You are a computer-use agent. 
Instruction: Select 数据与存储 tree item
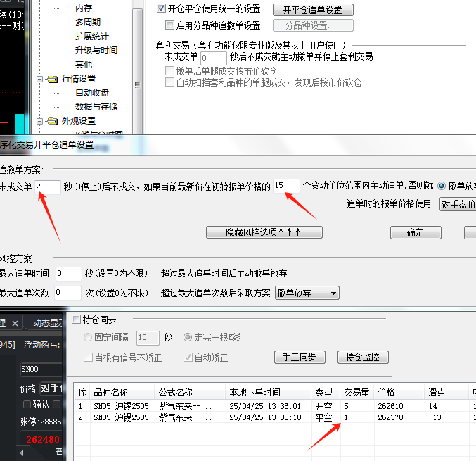click(96, 107)
